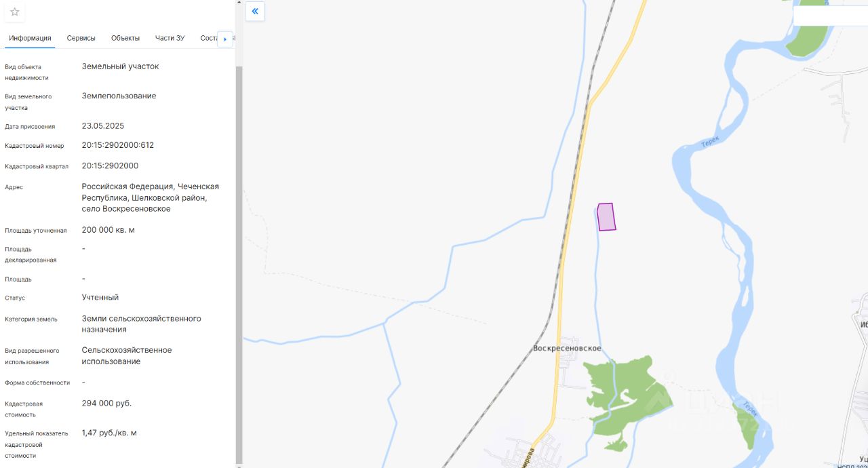Switch to the Сервисы tab
868x468 pixels.
coord(81,38)
